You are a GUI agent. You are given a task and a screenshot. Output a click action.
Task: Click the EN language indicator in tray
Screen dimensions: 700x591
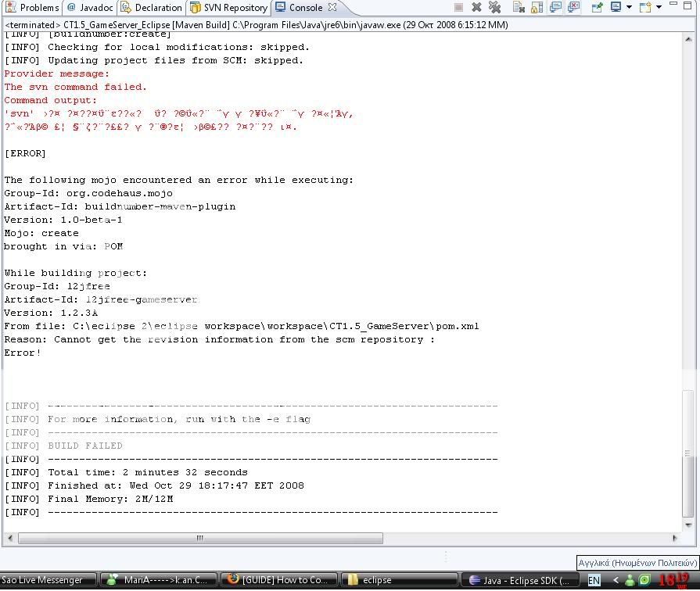[594, 580]
